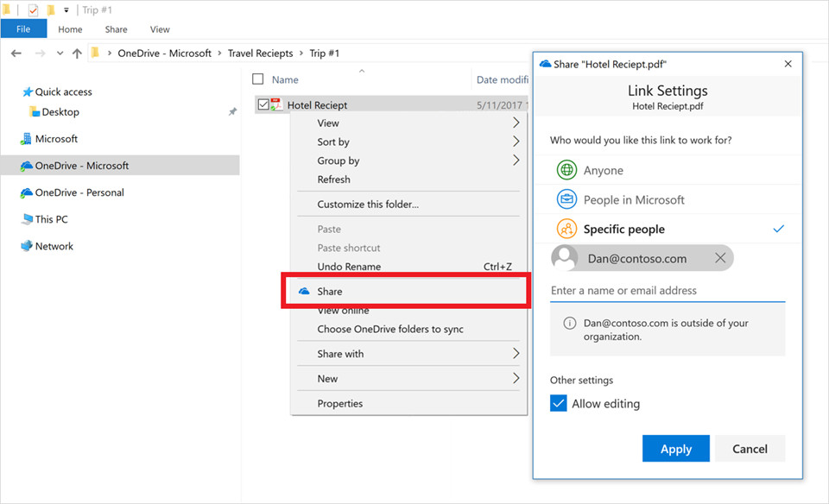
Task: Open Network in the navigation pane
Action: pyautogui.click(x=54, y=246)
